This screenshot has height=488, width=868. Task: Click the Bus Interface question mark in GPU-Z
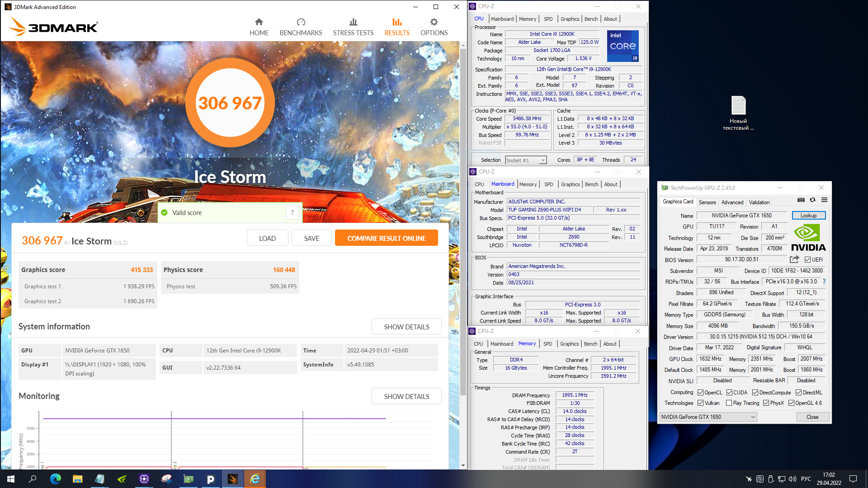click(824, 282)
